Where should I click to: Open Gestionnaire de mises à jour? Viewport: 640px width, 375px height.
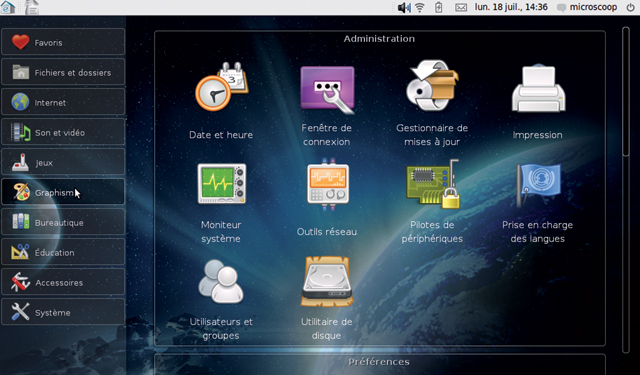(x=432, y=103)
